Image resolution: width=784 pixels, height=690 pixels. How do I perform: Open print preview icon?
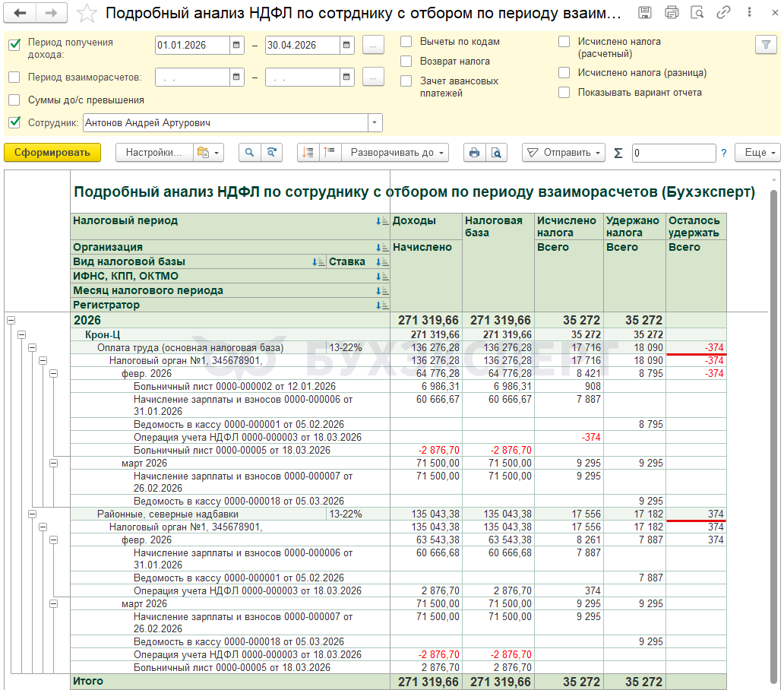(x=496, y=153)
